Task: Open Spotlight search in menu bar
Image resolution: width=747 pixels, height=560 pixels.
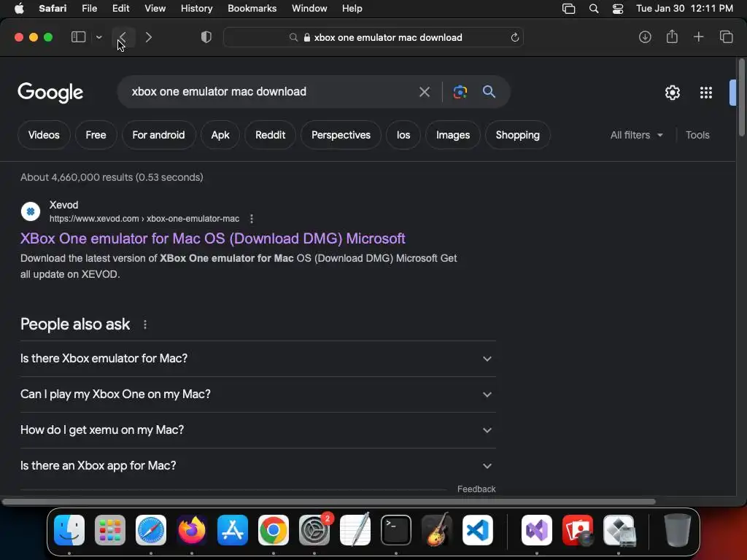Action: point(594,9)
